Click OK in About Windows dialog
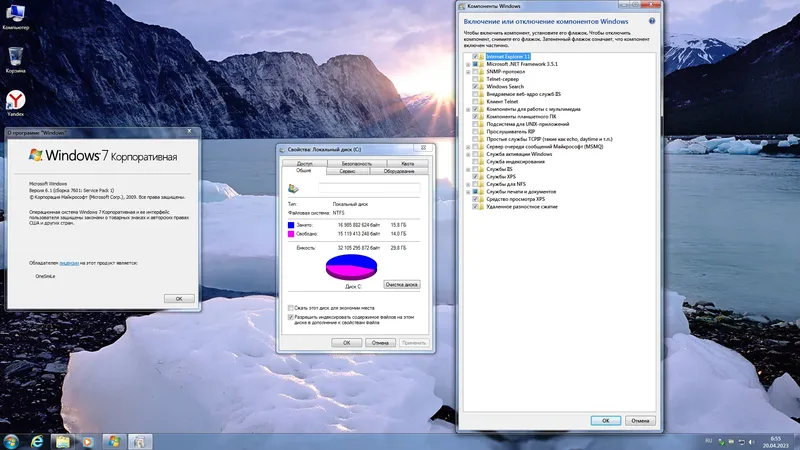 [x=179, y=298]
